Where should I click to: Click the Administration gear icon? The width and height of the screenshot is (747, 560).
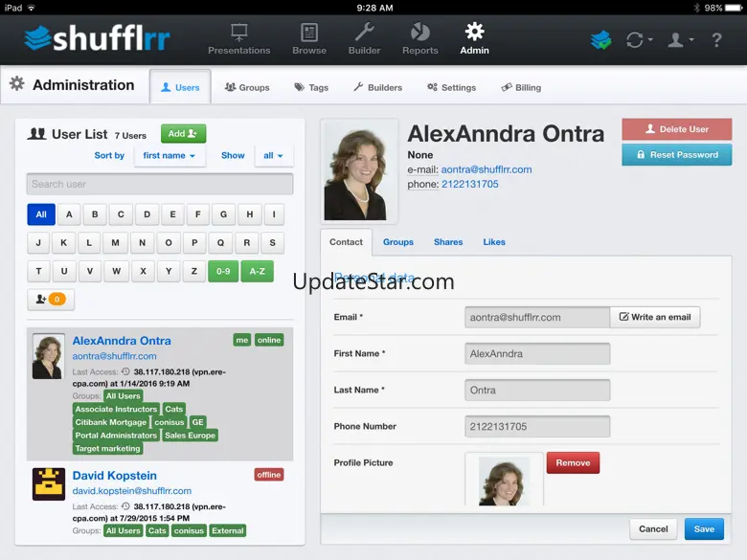tap(17, 84)
